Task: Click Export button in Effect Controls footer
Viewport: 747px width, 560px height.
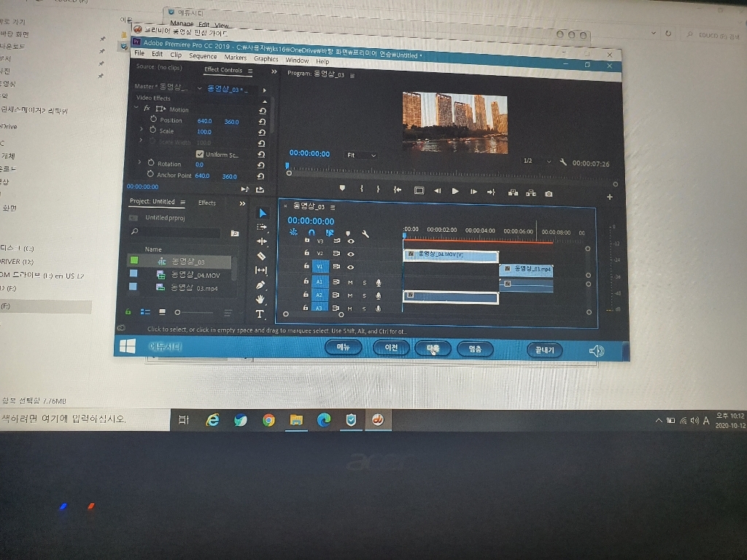Action: pyautogui.click(x=260, y=190)
